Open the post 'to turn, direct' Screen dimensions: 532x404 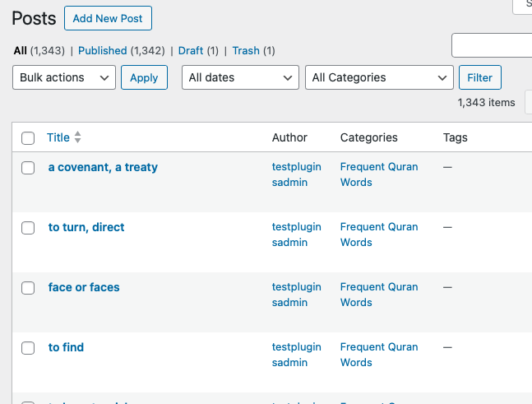point(86,227)
